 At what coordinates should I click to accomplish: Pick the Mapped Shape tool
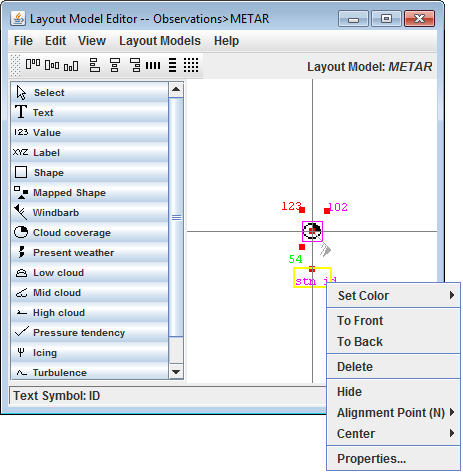[x=89, y=192]
